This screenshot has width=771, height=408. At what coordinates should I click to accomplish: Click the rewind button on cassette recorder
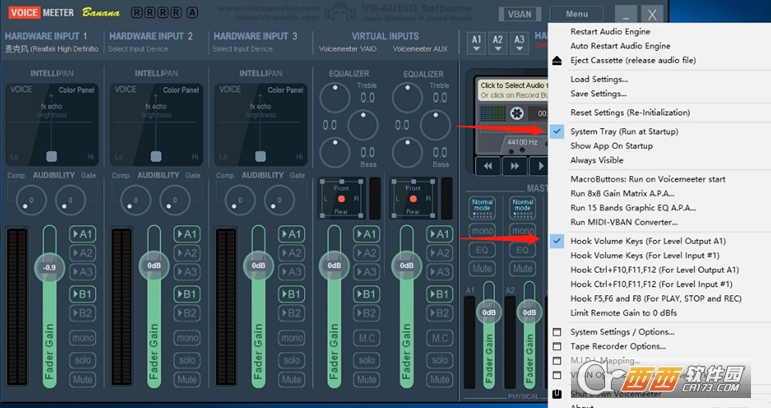(488, 166)
